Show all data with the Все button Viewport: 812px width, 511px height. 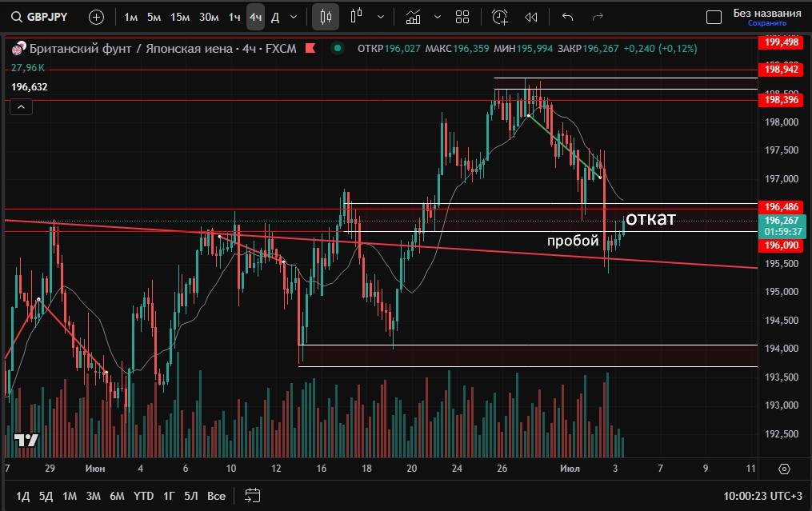[x=217, y=496]
